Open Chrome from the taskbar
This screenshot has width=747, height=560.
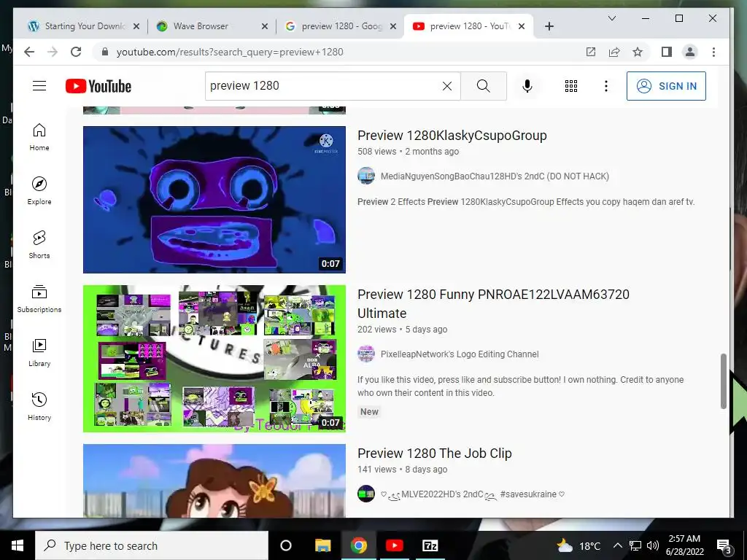pyautogui.click(x=359, y=545)
